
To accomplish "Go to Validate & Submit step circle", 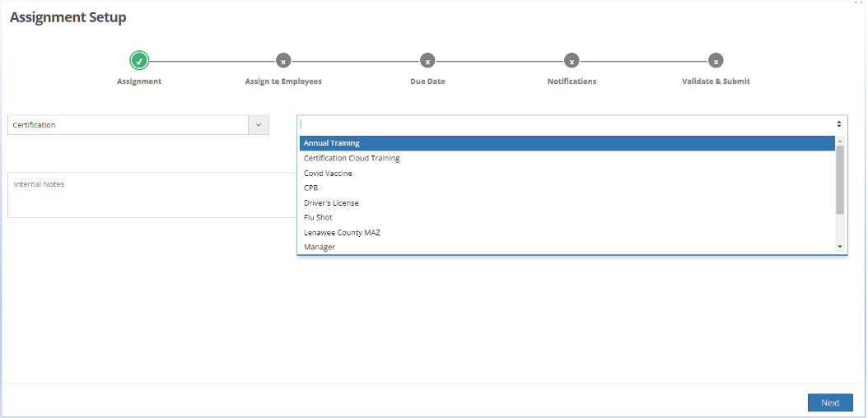I will click(x=716, y=61).
